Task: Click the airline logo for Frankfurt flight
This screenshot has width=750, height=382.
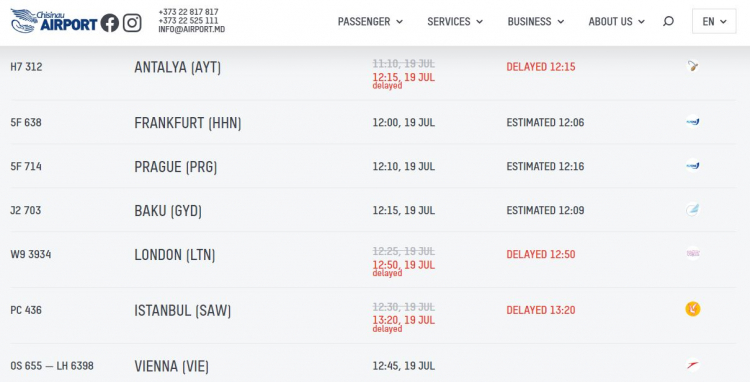Action: (x=693, y=122)
